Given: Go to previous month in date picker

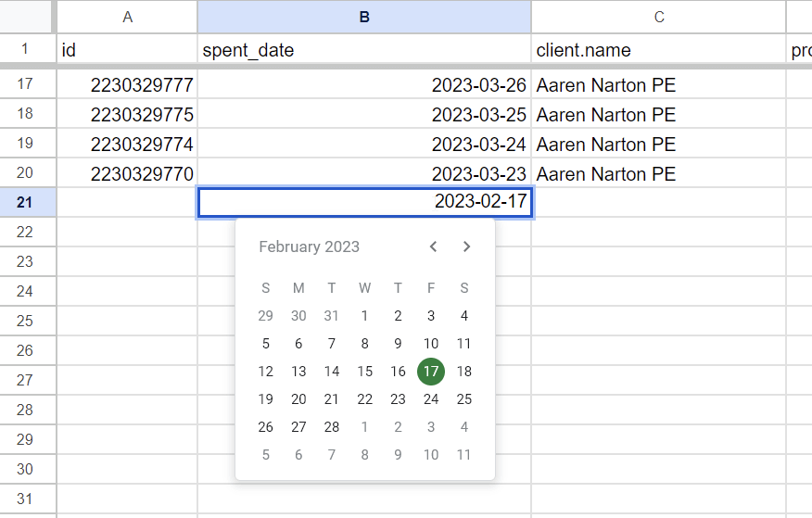Looking at the screenshot, I should click(433, 246).
